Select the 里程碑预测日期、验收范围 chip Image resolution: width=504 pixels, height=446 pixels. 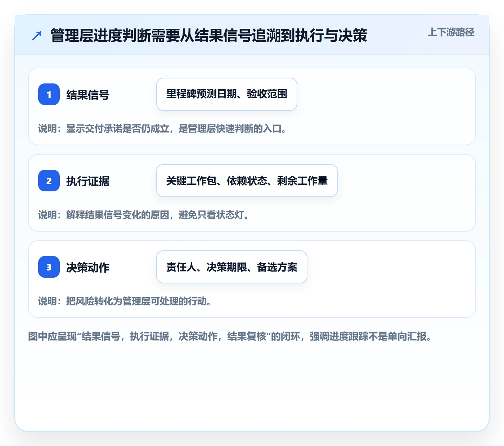coord(227,94)
